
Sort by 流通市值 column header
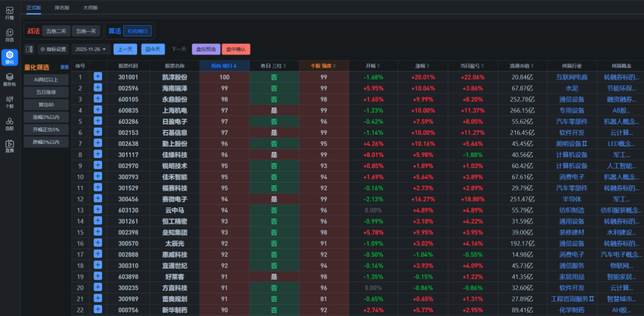click(x=522, y=66)
